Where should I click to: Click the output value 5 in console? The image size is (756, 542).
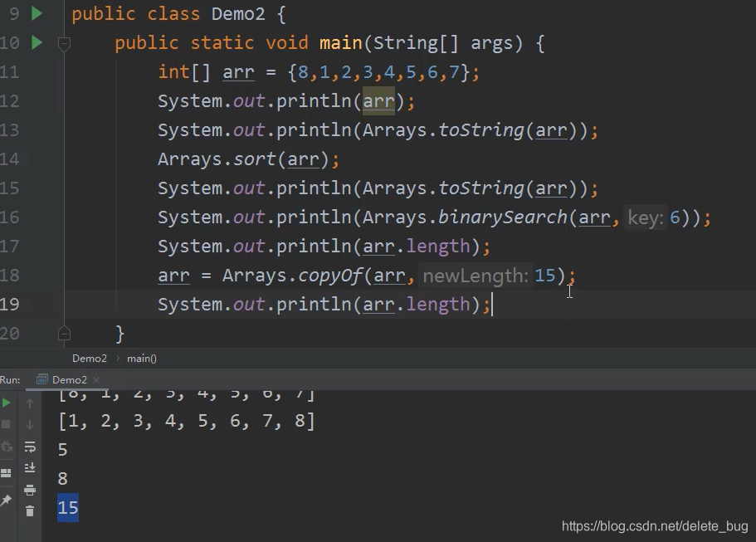[63, 449]
